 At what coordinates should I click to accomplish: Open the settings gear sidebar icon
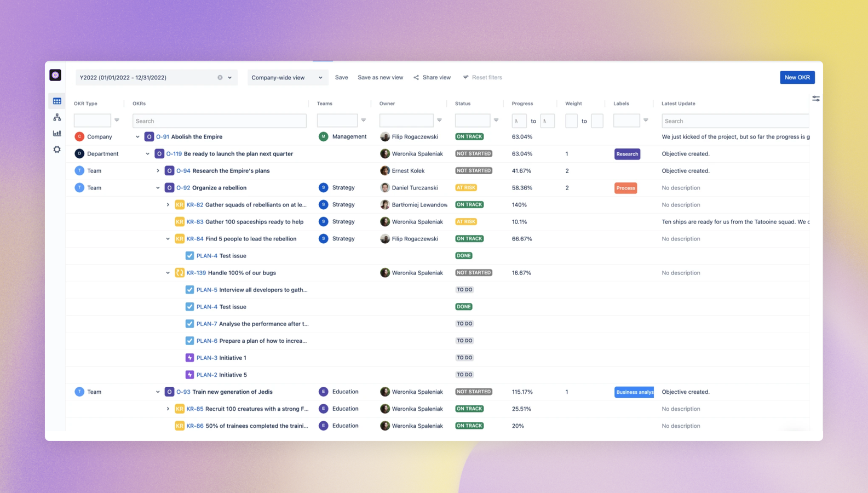click(x=57, y=149)
